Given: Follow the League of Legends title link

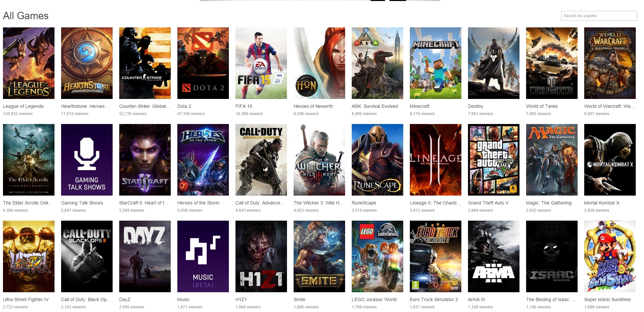Looking at the screenshot, I should (x=23, y=106).
